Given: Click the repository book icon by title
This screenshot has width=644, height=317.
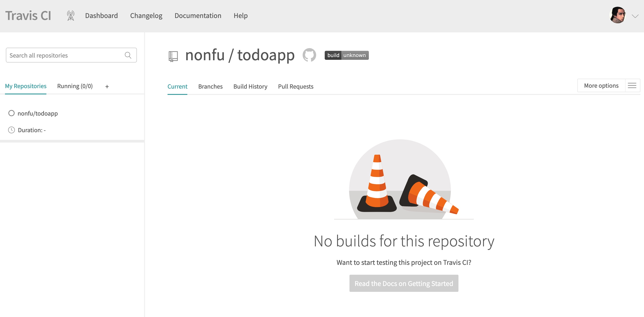Looking at the screenshot, I should pos(173,56).
